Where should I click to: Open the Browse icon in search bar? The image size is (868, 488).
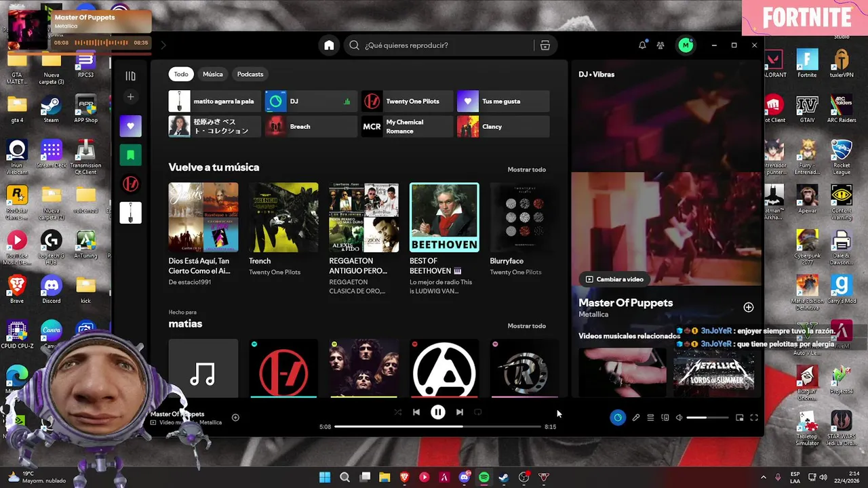(545, 45)
